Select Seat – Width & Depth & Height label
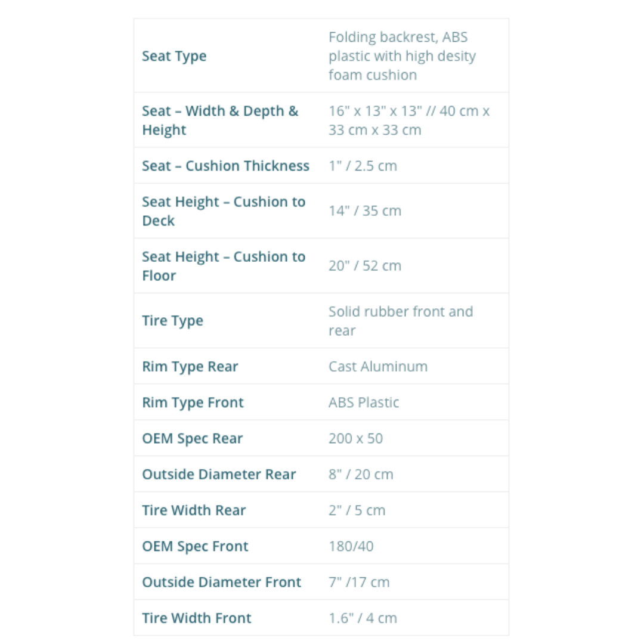Viewport: 644px width, 644px height. coord(220,120)
